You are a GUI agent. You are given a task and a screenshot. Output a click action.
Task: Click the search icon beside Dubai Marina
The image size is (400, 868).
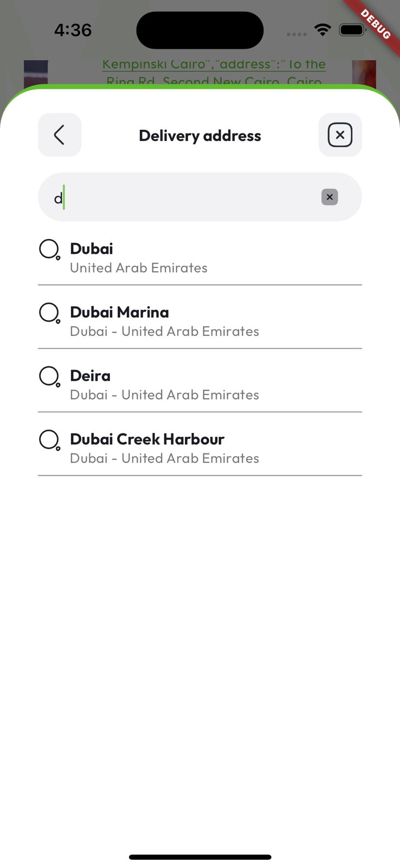(x=50, y=314)
